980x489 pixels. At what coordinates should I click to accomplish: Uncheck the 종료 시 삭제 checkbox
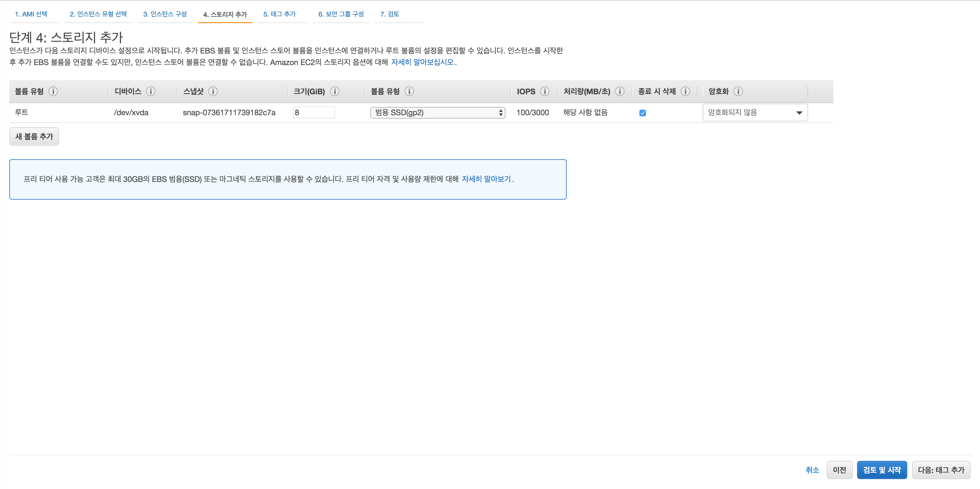click(x=643, y=113)
